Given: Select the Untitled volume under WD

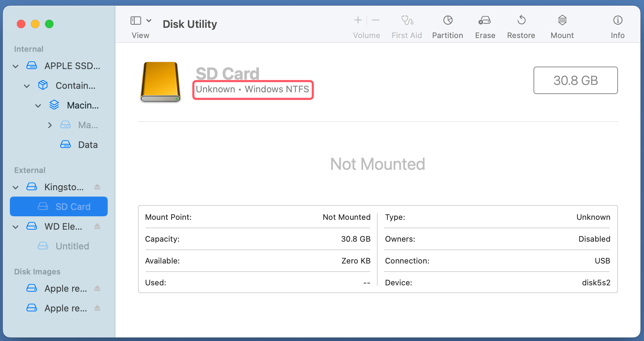Looking at the screenshot, I should 72,246.
